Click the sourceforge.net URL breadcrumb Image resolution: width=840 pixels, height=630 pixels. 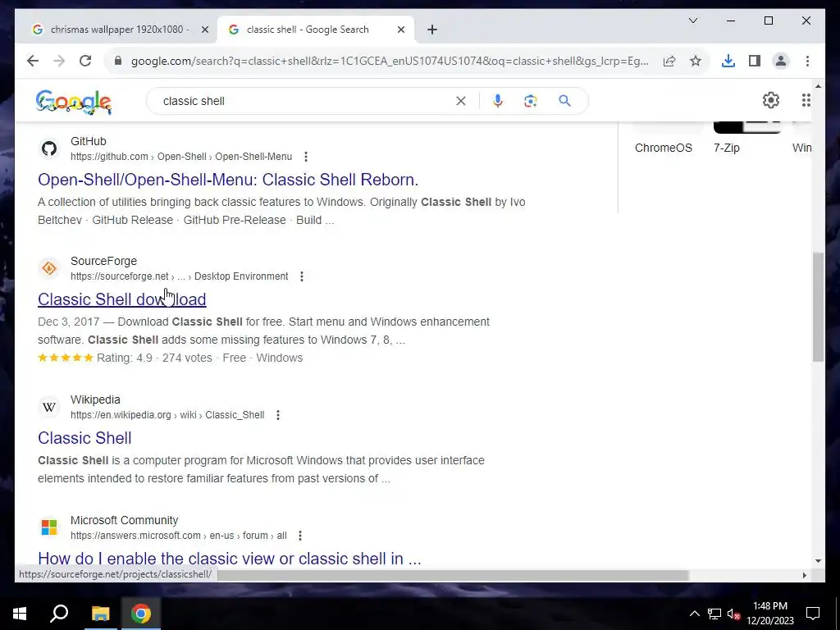tap(180, 276)
